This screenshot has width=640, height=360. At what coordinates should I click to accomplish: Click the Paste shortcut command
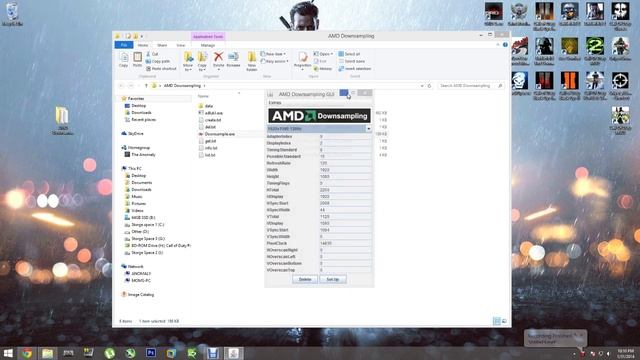click(161, 69)
